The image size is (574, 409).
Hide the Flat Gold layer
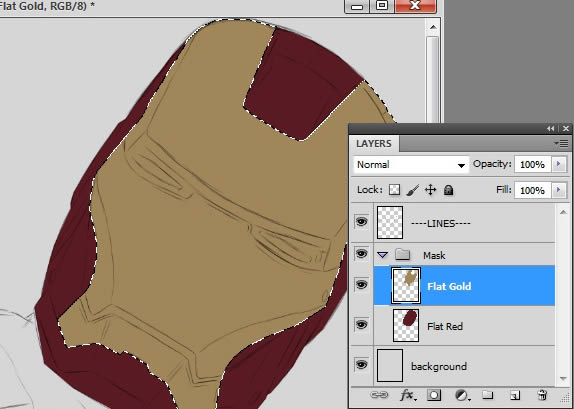point(361,285)
